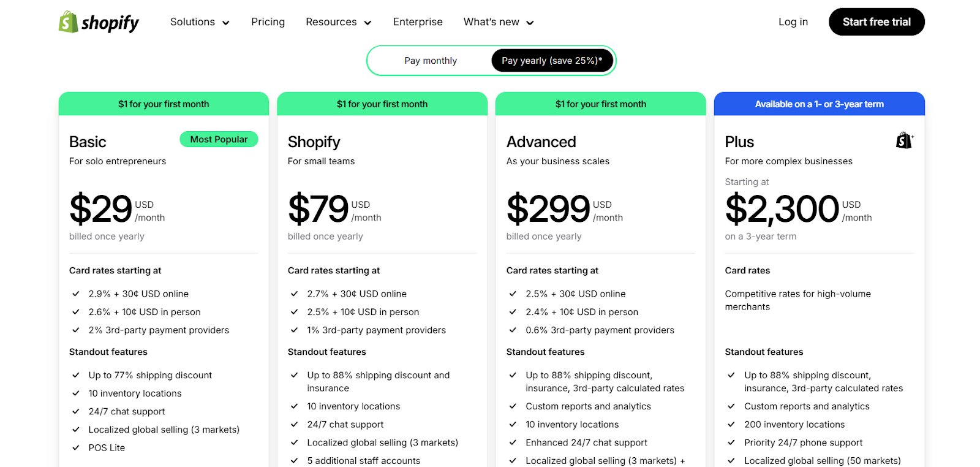Image resolution: width=980 pixels, height=467 pixels.
Task: Click the Shopify bag icon on the Plus card
Action: [x=903, y=140]
